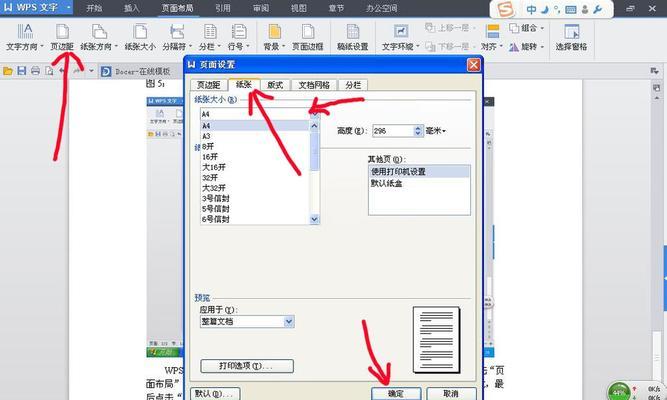Click the 高度 height value field
The width and height of the screenshot is (667, 400).
pos(393,131)
